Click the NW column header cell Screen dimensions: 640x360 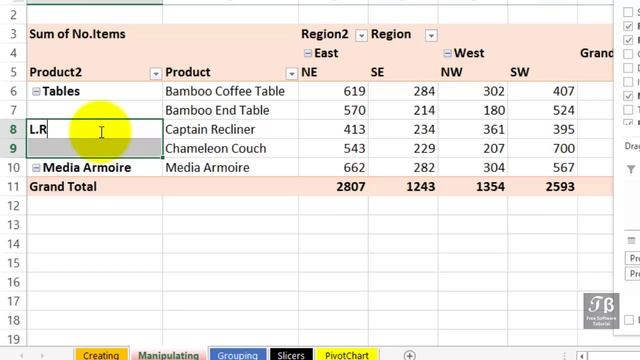[x=473, y=72]
